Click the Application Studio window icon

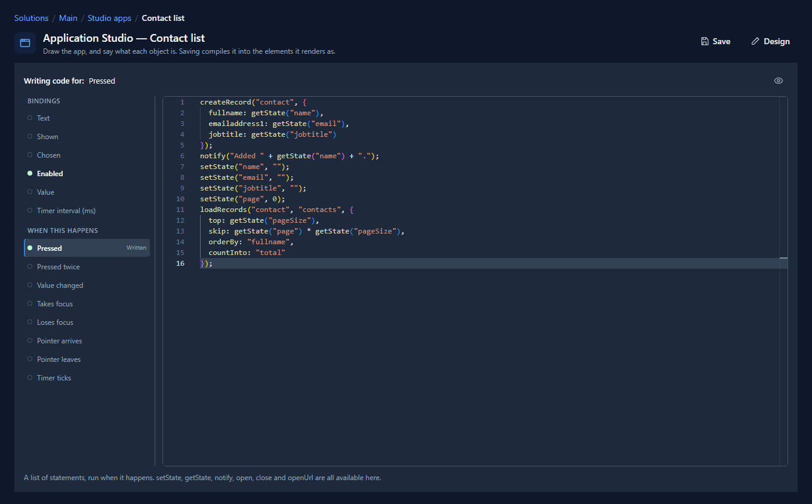point(25,43)
